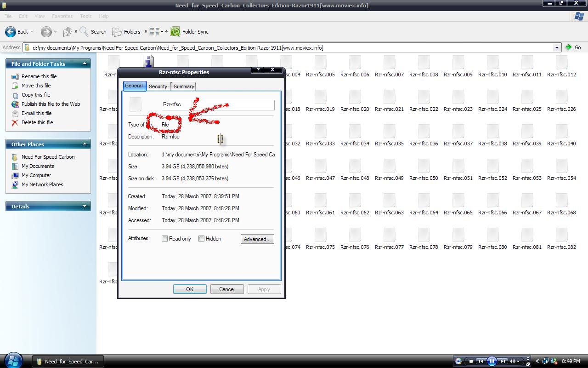Restore the media player from the mini toolbar
This screenshot has width=588, height=368.
pos(528,363)
